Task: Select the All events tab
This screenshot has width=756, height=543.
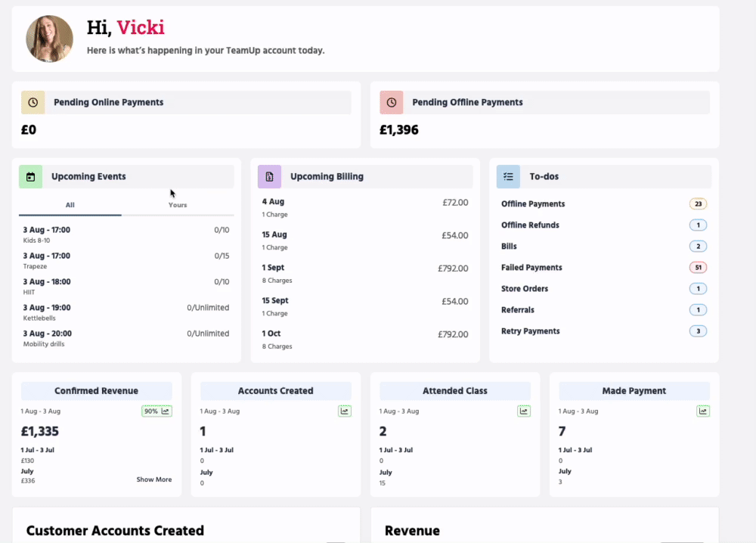Action: tap(70, 205)
